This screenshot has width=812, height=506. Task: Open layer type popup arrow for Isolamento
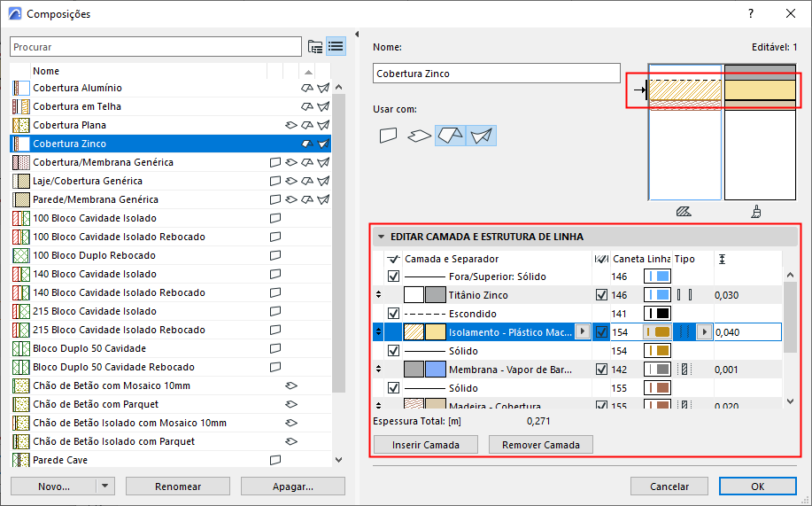[x=704, y=331]
